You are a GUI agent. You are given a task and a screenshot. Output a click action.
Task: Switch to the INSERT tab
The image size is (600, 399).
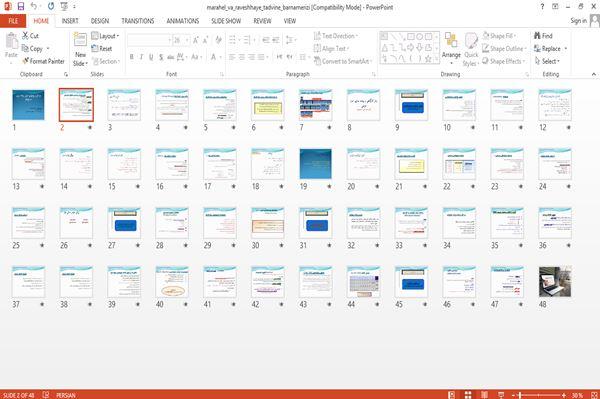[x=70, y=21]
